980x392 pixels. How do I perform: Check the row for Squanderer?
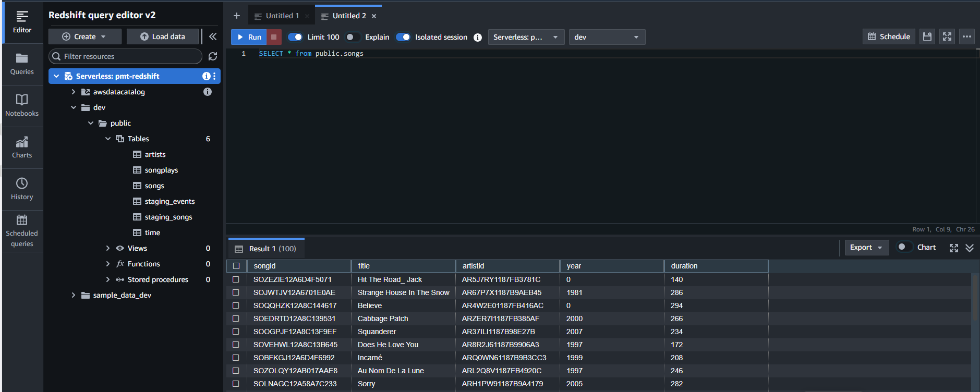click(x=236, y=332)
